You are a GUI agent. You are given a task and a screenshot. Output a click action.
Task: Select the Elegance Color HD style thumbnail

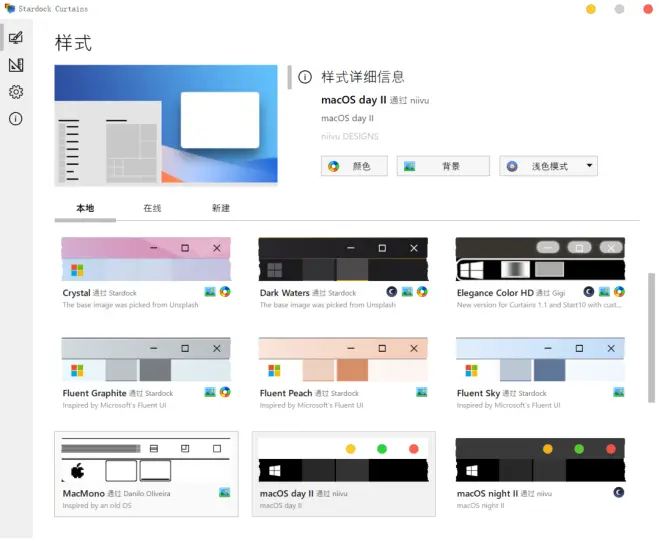click(x=540, y=259)
